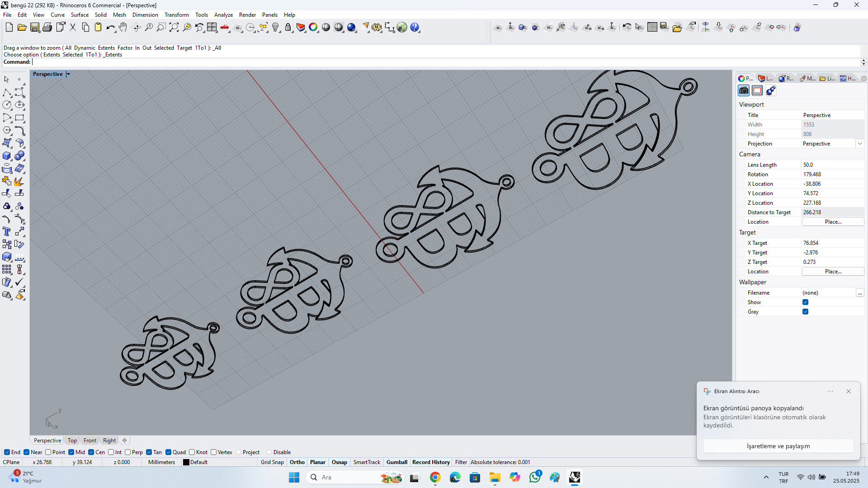Select the Text object tool

point(7,232)
